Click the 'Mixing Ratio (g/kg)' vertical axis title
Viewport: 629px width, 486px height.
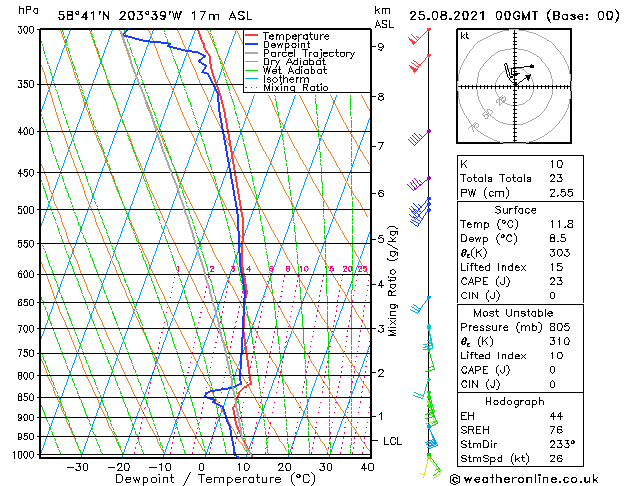click(392, 281)
